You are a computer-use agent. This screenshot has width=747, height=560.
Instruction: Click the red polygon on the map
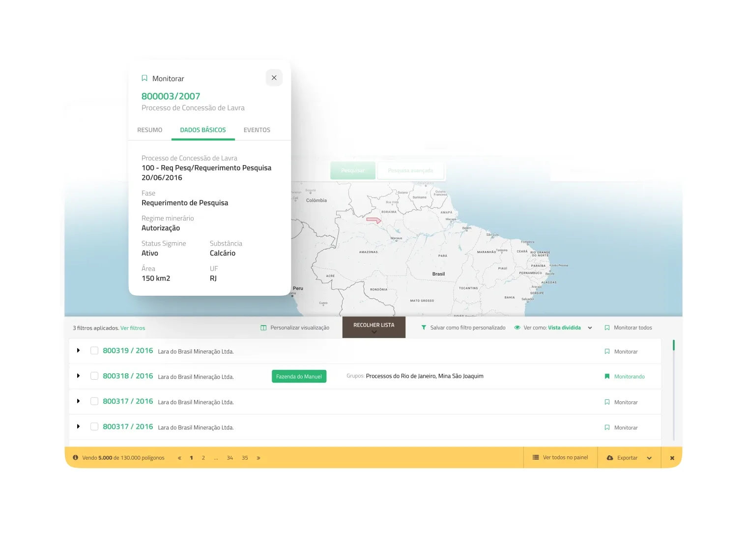pos(374,221)
